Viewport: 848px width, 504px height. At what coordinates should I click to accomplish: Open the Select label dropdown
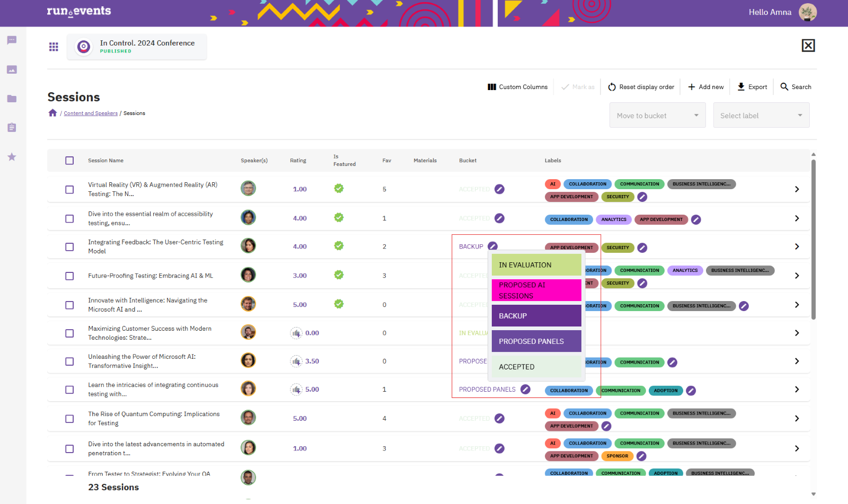[x=761, y=116]
